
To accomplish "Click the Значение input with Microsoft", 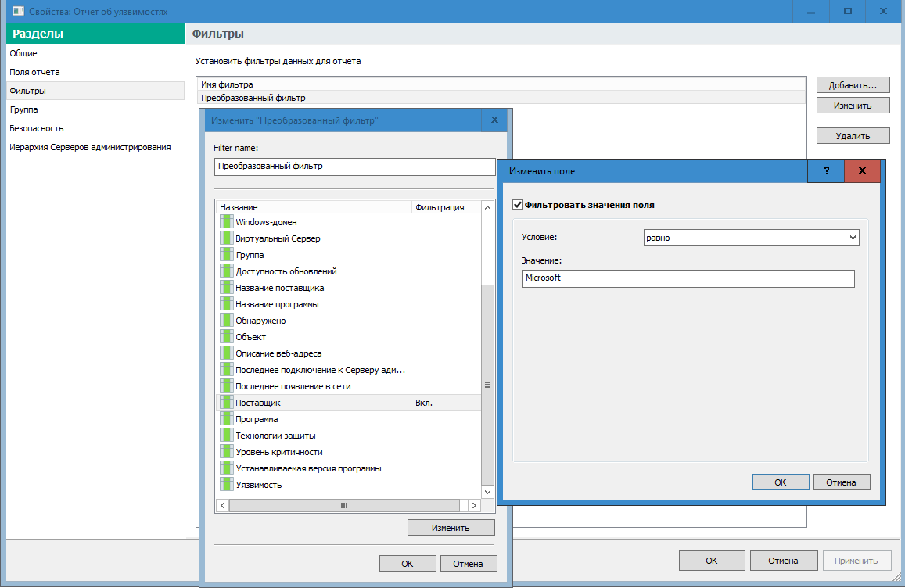I will pyautogui.click(x=688, y=278).
